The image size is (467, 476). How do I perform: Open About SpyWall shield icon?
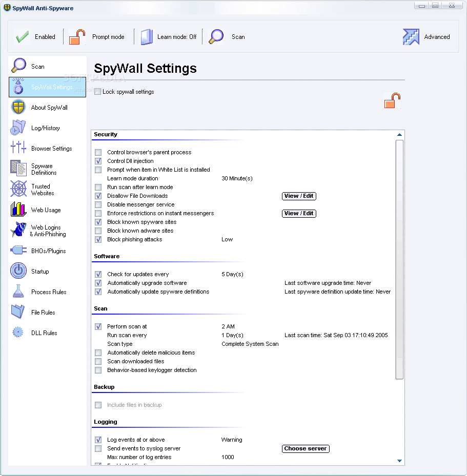pos(18,107)
